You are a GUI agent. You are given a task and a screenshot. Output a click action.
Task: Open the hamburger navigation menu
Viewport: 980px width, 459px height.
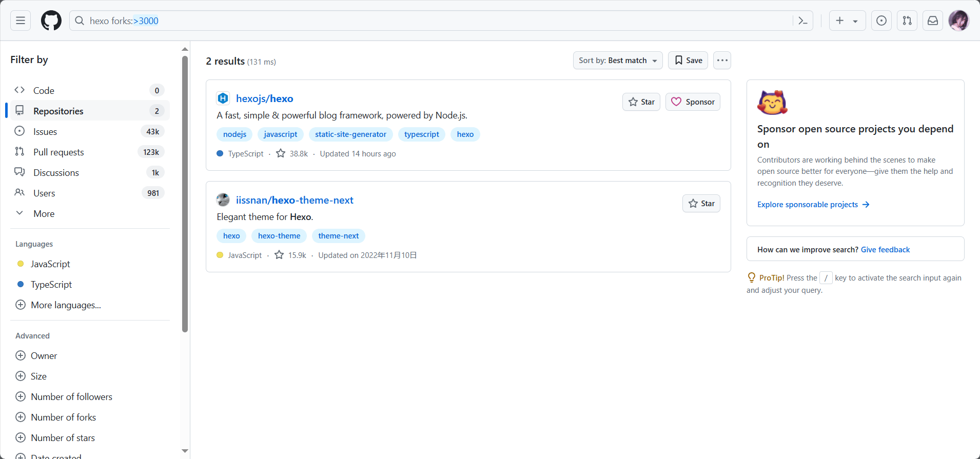click(x=21, y=21)
